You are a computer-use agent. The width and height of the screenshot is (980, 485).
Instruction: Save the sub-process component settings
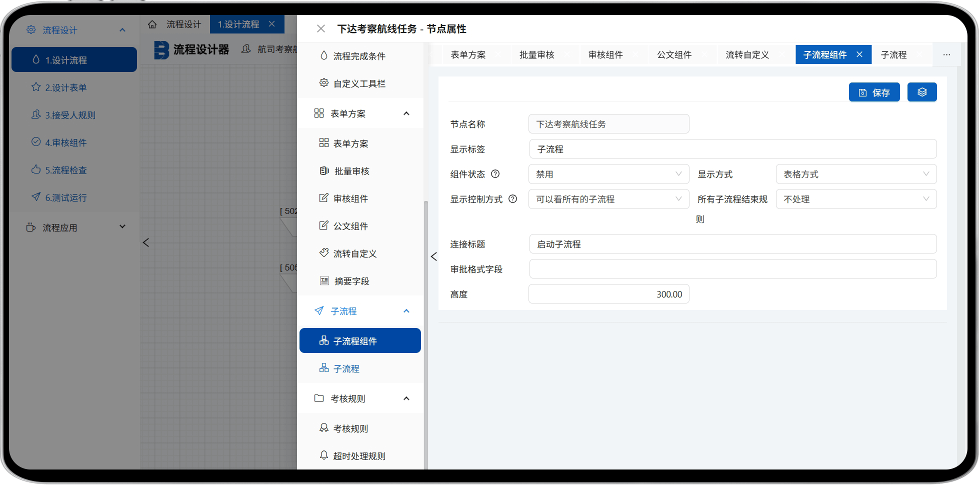pyautogui.click(x=874, y=92)
